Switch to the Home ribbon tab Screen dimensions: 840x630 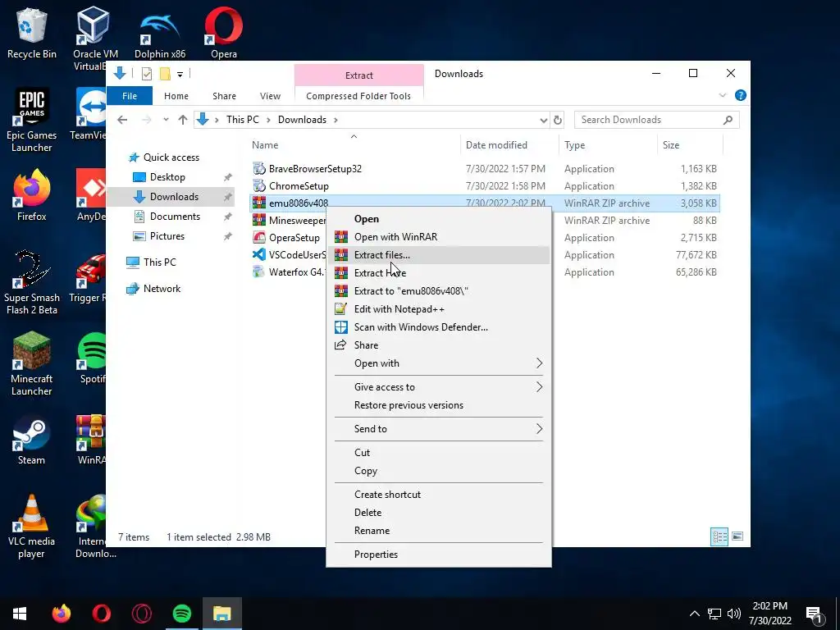(x=176, y=96)
